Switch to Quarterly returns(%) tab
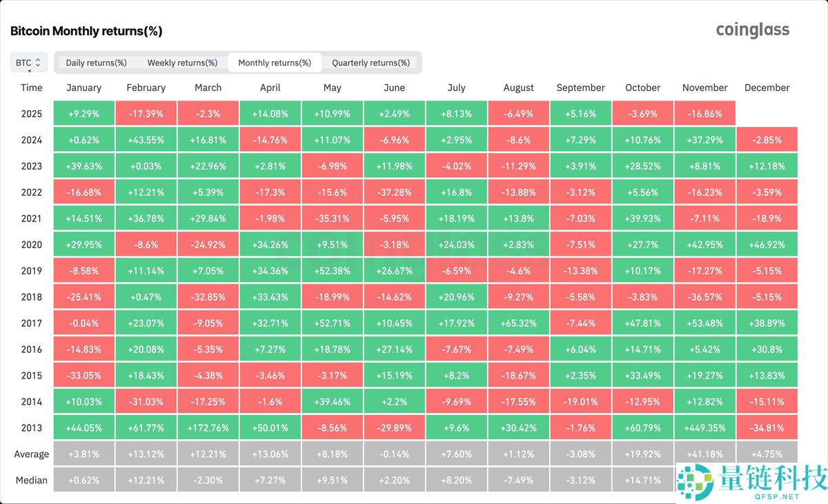The width and height of the screenshot is (828, 504). click(371, 63)
